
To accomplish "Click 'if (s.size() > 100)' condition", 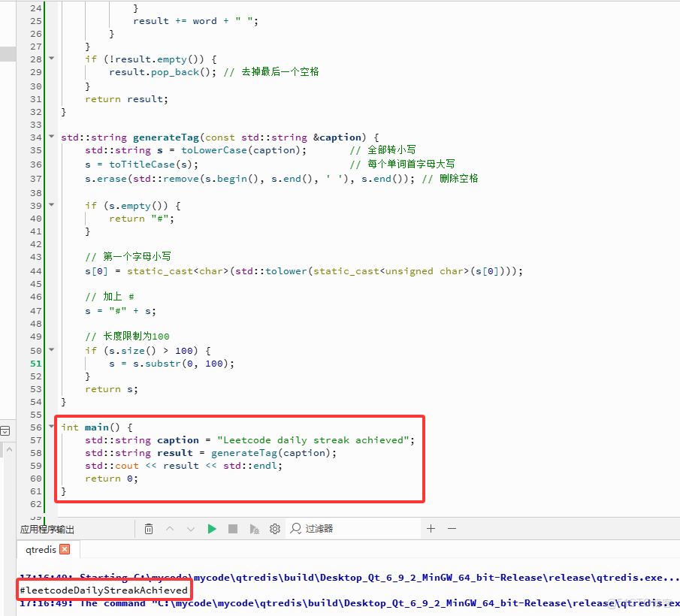I will tap(141, 350).
